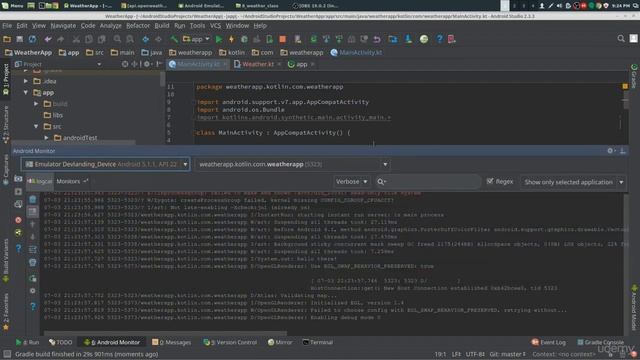
Task: Switch to the Weather.kt editor tab
Action: click(x=257, y=64)
